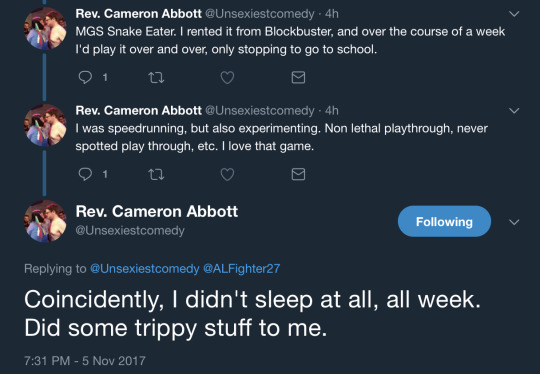Open options chevron beside Following button
This screenshot has width=540, height=374.
[514, 222]
